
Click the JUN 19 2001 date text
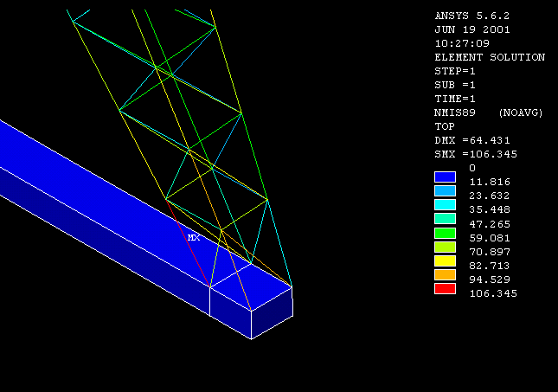pos(472,29)
